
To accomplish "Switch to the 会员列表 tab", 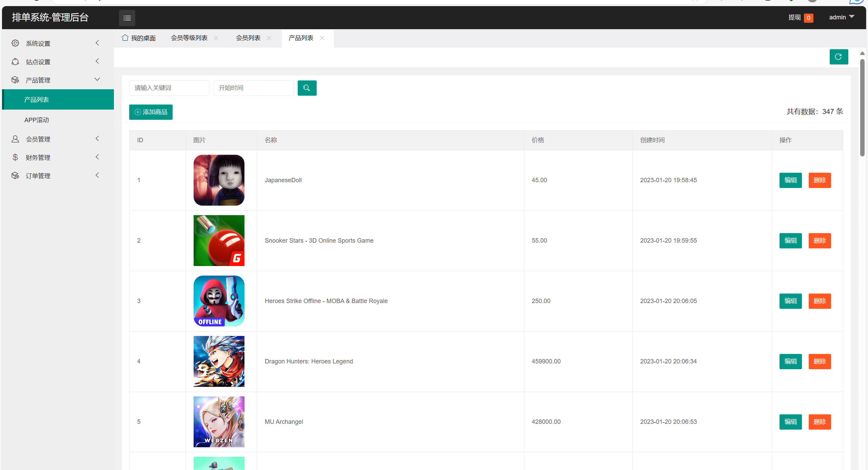I will tap(248, 38).
